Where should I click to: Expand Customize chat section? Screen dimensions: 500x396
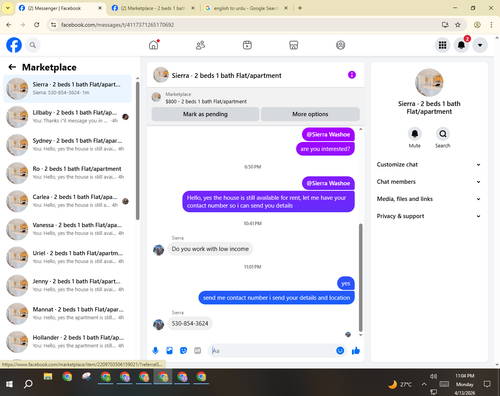429,165
